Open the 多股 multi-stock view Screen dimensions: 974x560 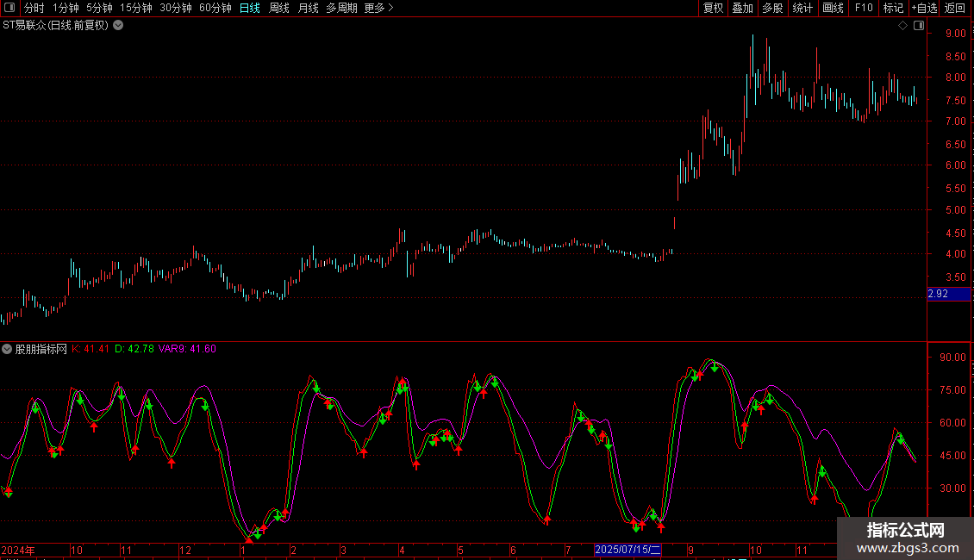point(773,8)
